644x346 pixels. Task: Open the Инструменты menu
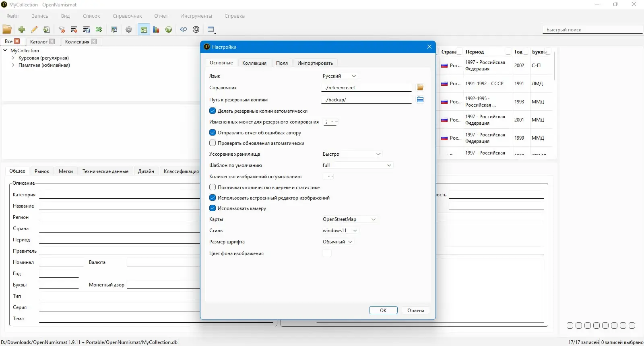click(196, 16)
